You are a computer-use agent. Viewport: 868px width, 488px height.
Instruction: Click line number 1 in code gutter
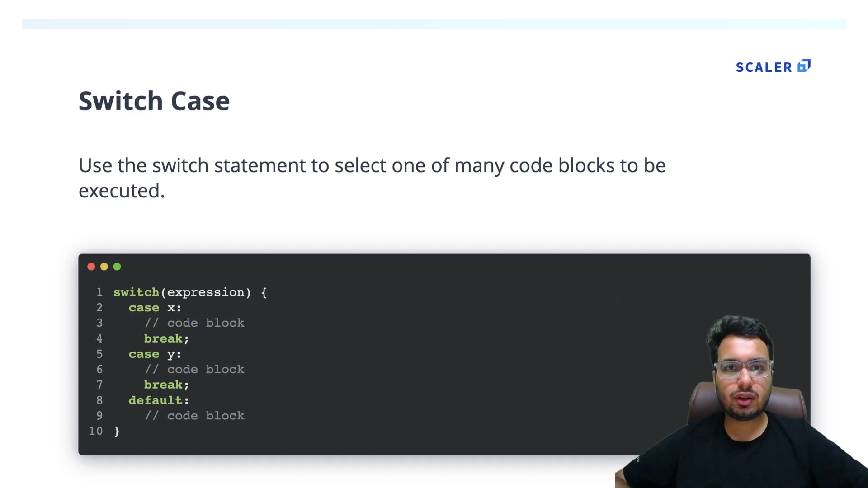99,292
